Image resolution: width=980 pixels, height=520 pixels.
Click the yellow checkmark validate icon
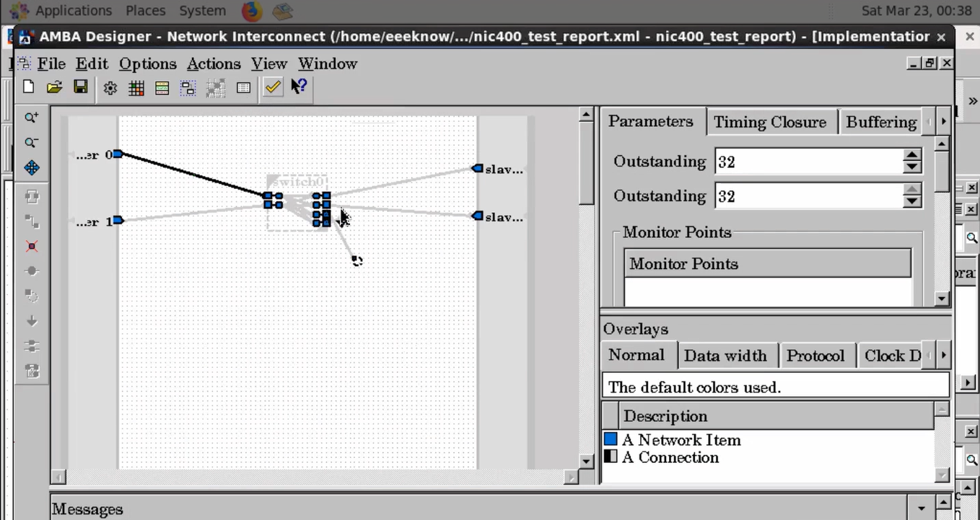(272, 87)
